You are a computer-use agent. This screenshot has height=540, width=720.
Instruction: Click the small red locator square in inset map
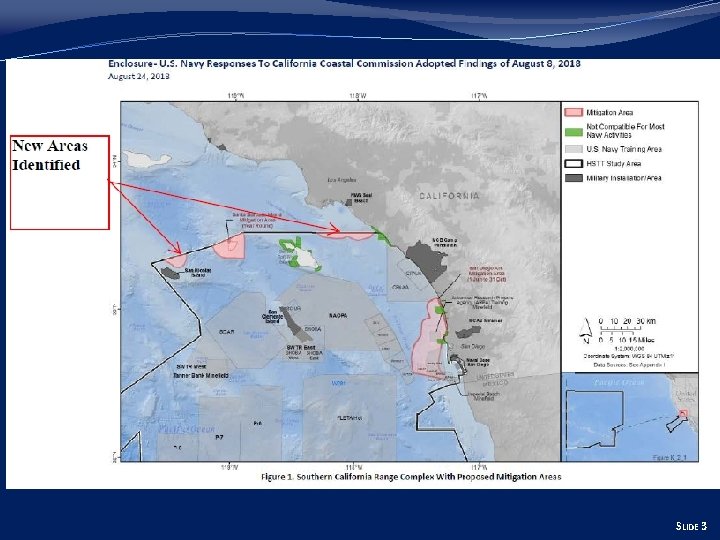click(x=683, y=413)
